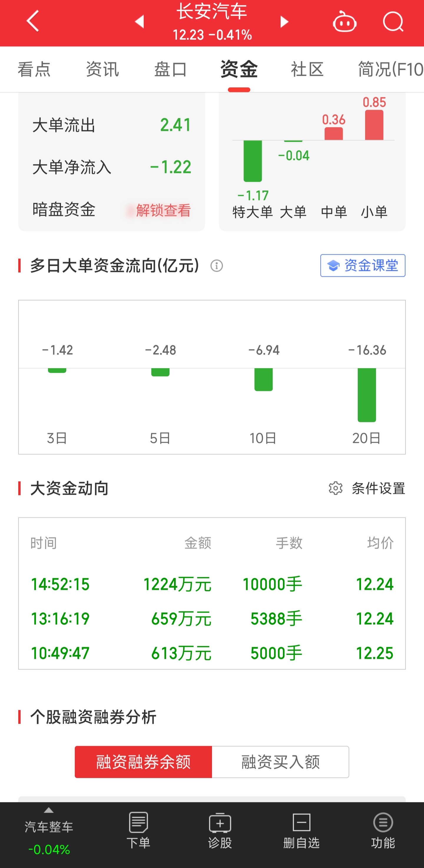Tap 解锁查看 to unlock 暗盘资金

163,210
